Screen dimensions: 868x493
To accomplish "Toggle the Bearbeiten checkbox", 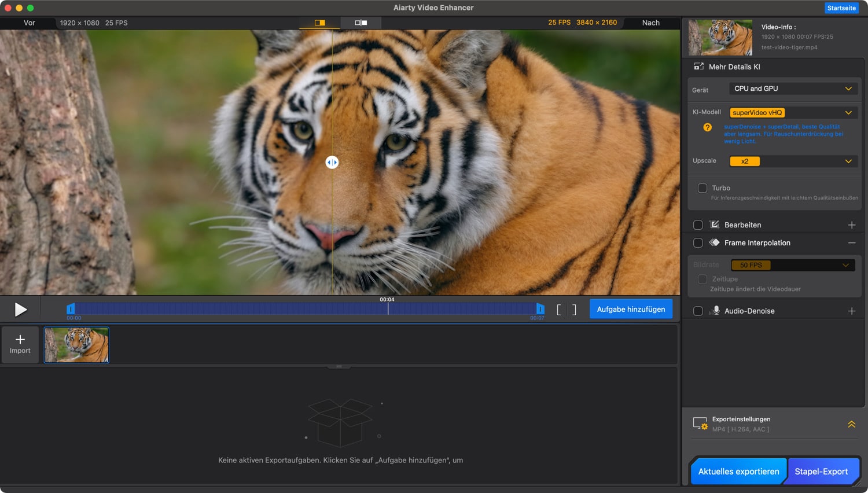I will [x=698, y=225].
